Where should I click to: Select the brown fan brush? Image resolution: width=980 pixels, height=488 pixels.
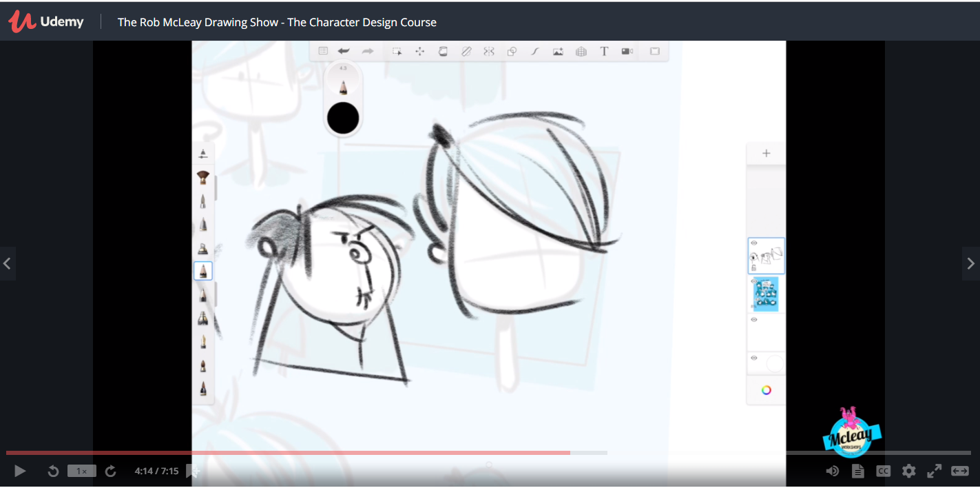click(203, 178)
